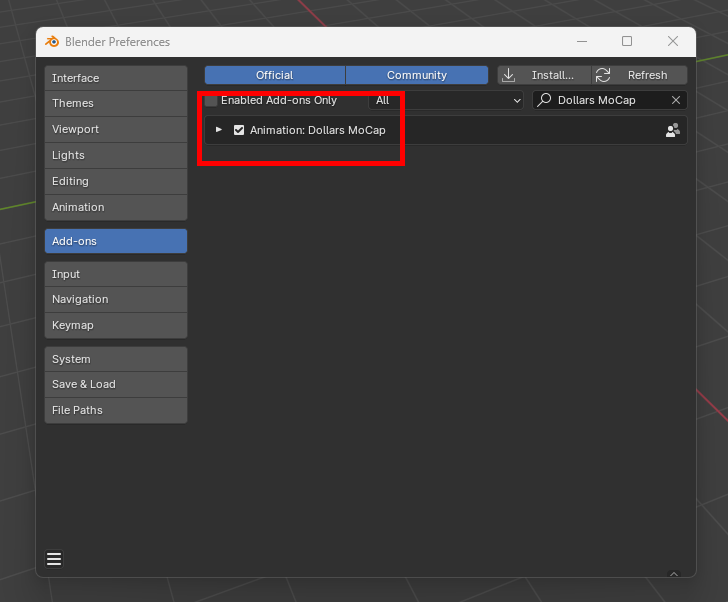
Task: Toggle the Official add-ons filter
Action: (x=275, y=75)
